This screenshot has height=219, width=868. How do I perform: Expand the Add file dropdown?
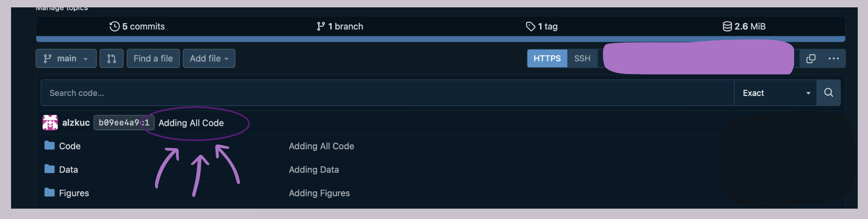tap(209, 58)
